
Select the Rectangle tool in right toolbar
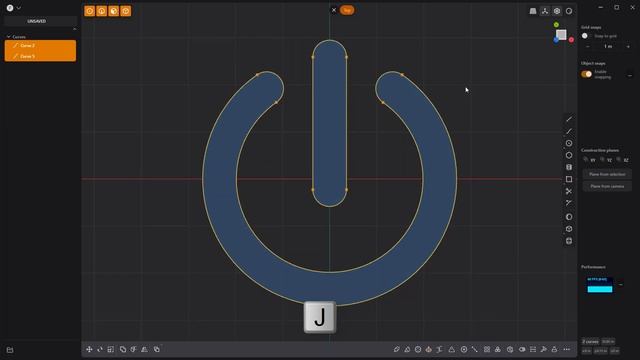click(x=569, y=179)
